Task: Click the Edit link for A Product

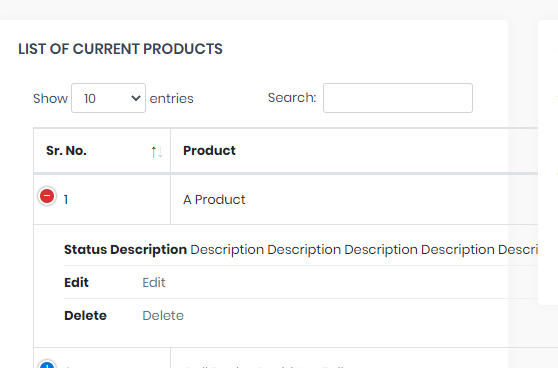Action: [154, 283]
